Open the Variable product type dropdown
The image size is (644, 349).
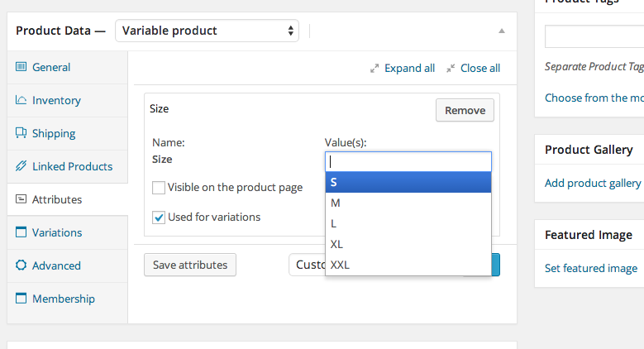click(x=207, y=31)
